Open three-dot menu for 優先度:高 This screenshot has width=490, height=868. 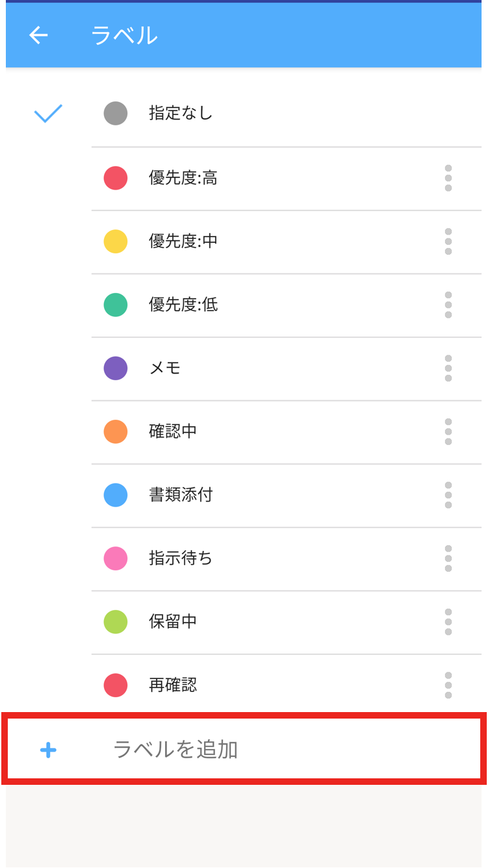click(448, 178)
